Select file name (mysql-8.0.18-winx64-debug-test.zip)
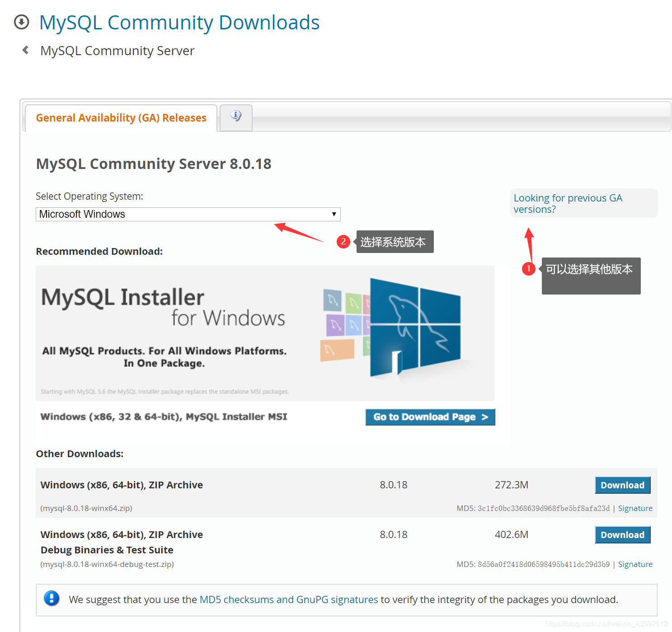 click(107, 564)
